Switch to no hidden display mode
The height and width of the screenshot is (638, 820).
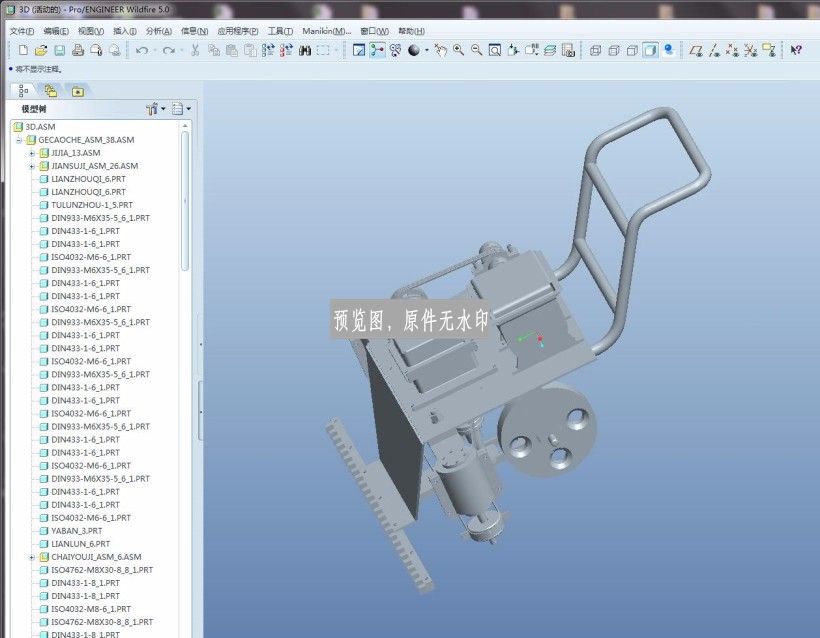coord(632,50)
